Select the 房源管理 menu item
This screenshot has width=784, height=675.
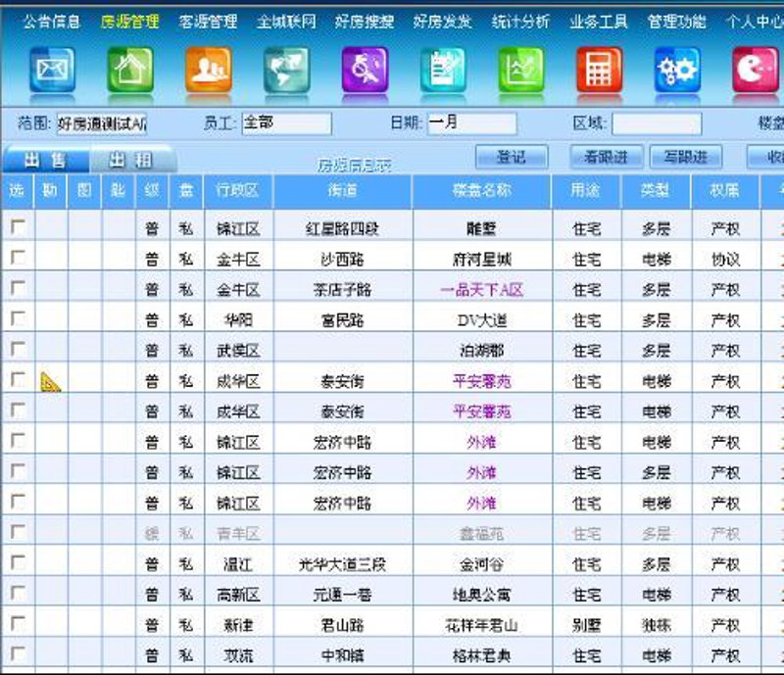coord(130,22)
